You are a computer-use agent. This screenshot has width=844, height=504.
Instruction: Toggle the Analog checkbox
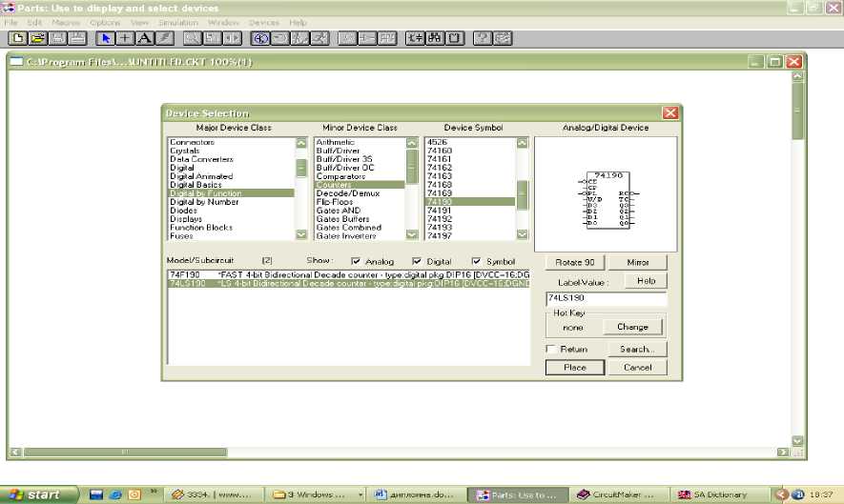[x=357, y=262]
